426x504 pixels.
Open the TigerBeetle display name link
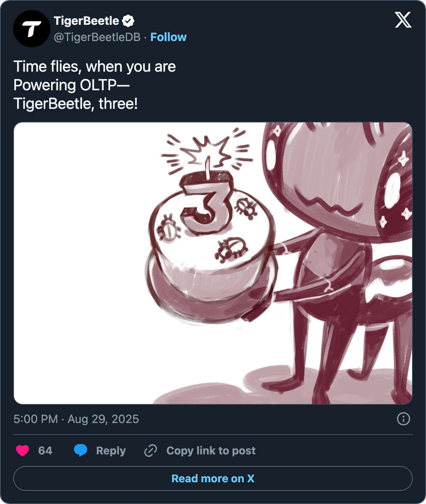pyautogui.click(x=86, y=21)
